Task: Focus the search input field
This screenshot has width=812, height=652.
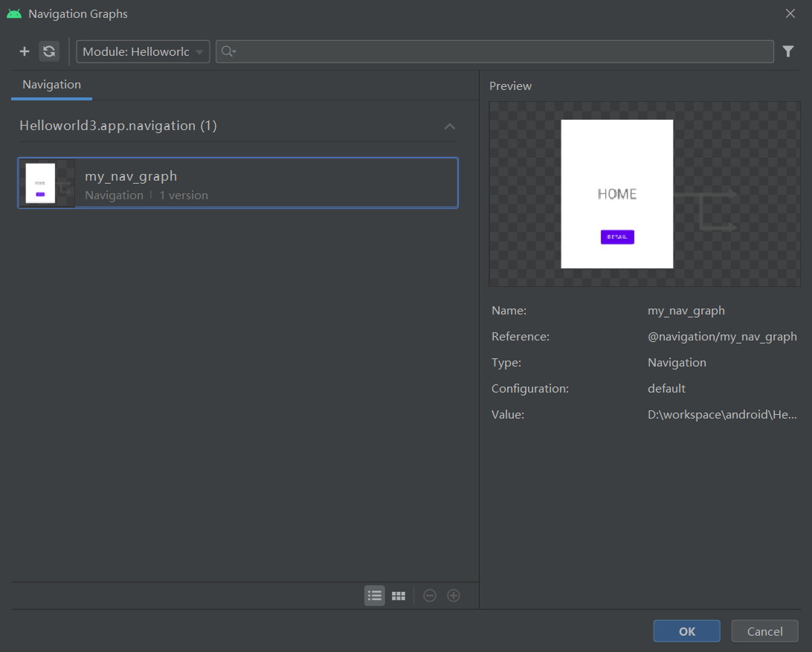Action: 494,52
